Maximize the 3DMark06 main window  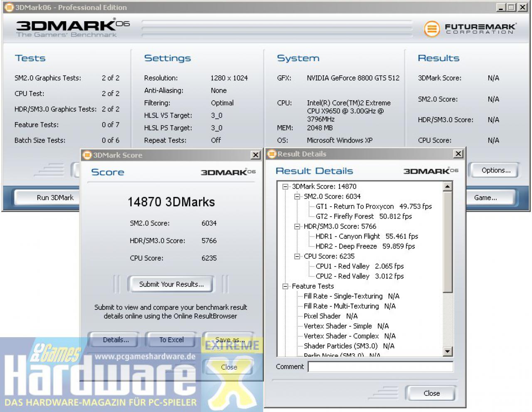click(x=512, y=7)
